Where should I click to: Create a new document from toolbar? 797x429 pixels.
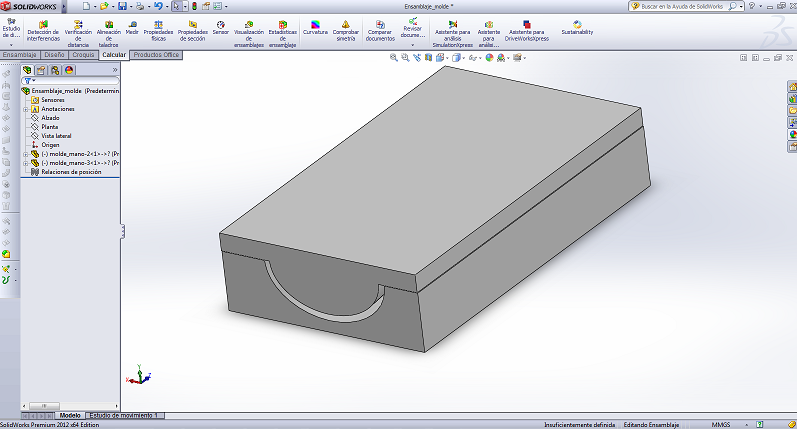point(86,6)
